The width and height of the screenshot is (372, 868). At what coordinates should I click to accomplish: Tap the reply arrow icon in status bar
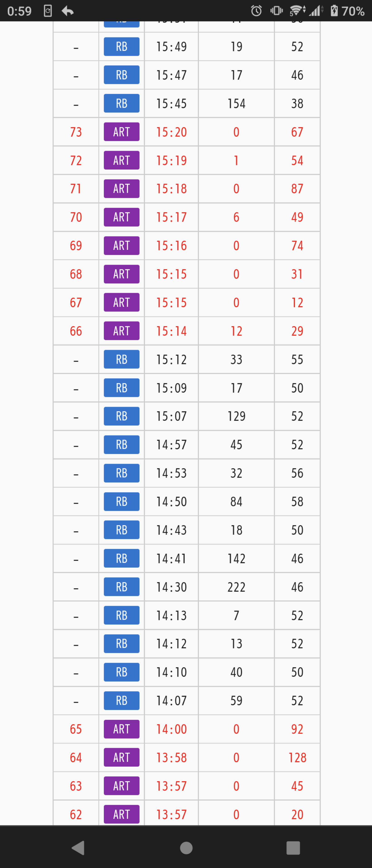point(67,11)
